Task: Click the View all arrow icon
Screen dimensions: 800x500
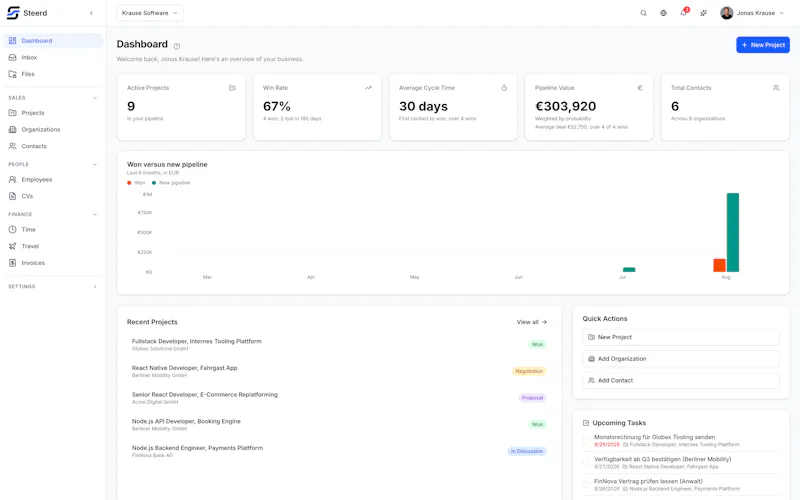Action: 544,322
